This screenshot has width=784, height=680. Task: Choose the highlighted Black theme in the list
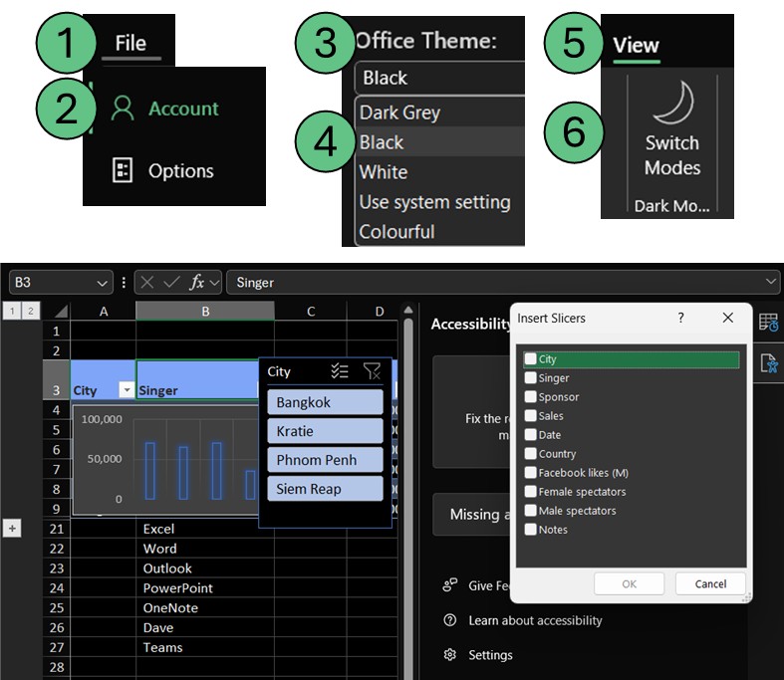click(440, 142)
